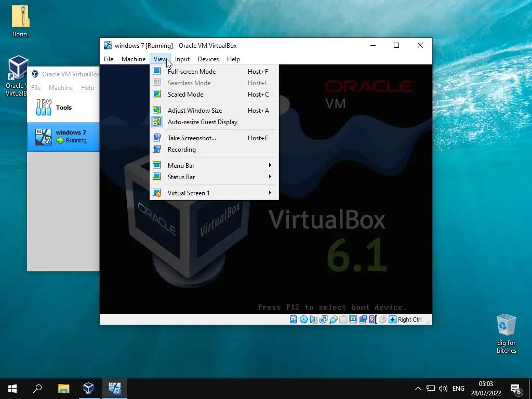Open the Machine menu of the VM window
Viewport: 532px width, 399px height.
(x=134, y=59)
